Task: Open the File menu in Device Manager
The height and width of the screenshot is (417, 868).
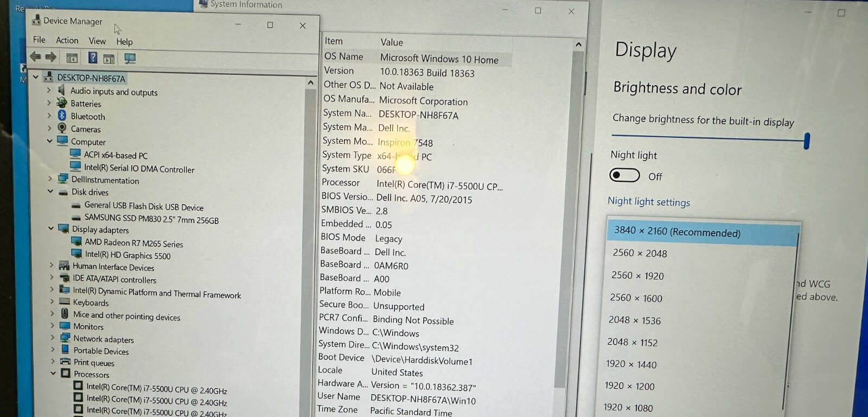Action: 39,40
